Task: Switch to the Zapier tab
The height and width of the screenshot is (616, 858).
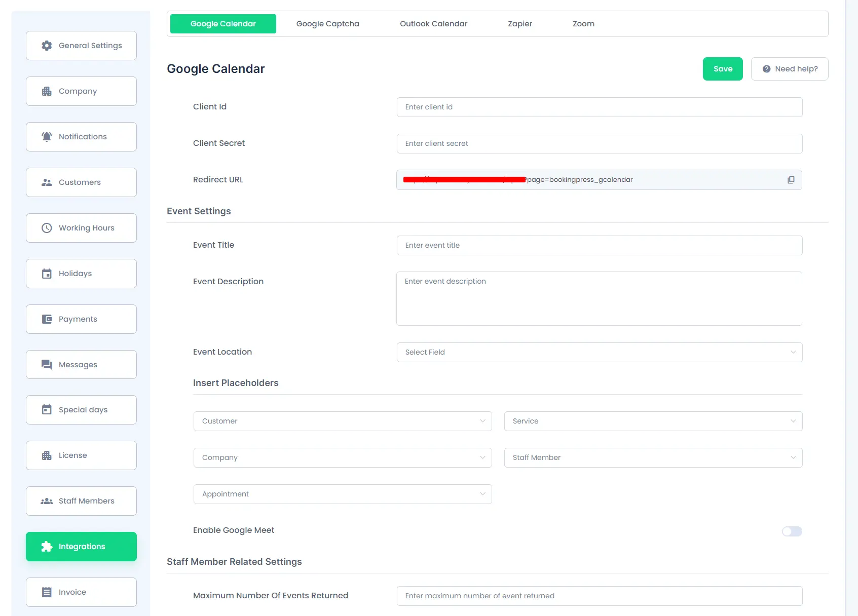Action: 520,24
